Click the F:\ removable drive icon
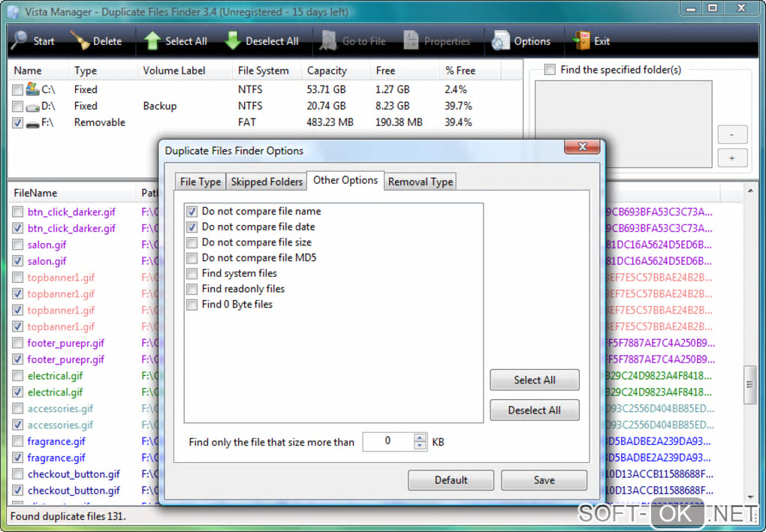Image resolution: width=766 pixels, height=532 pixels. (x=33, y=124)
